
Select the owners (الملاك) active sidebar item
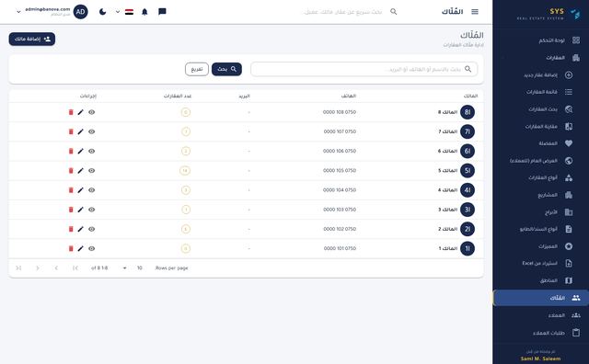(x=541, y=298)
